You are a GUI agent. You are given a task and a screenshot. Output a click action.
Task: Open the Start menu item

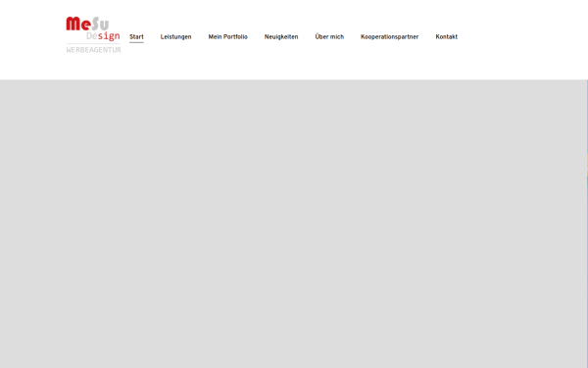[136, 37]
